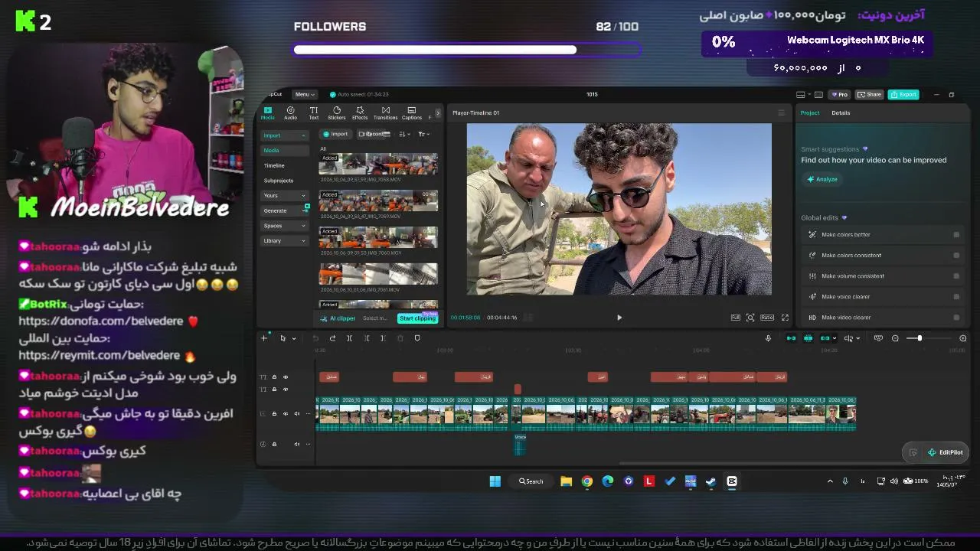
Task: Click the timeline zoom slider handle
Action: [920, 338]
